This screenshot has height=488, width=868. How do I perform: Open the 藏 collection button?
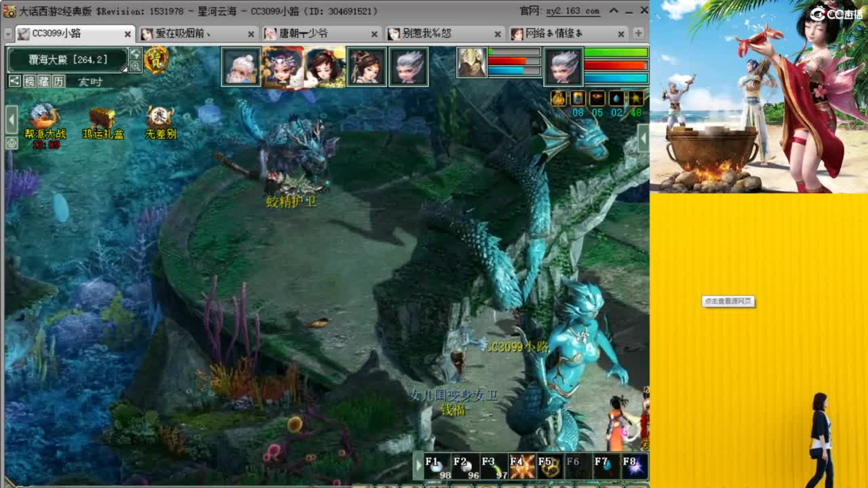coord(44,81)
